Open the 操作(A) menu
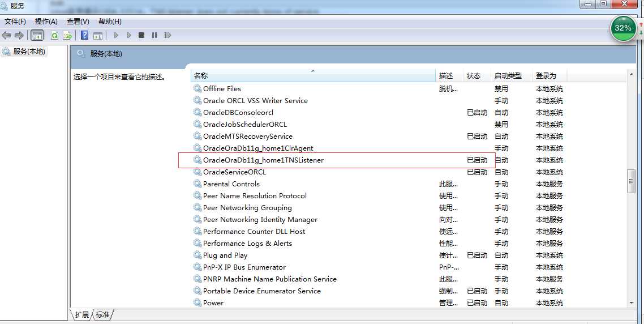This screenshot has width=644, height=324. [x=46, y=22]
